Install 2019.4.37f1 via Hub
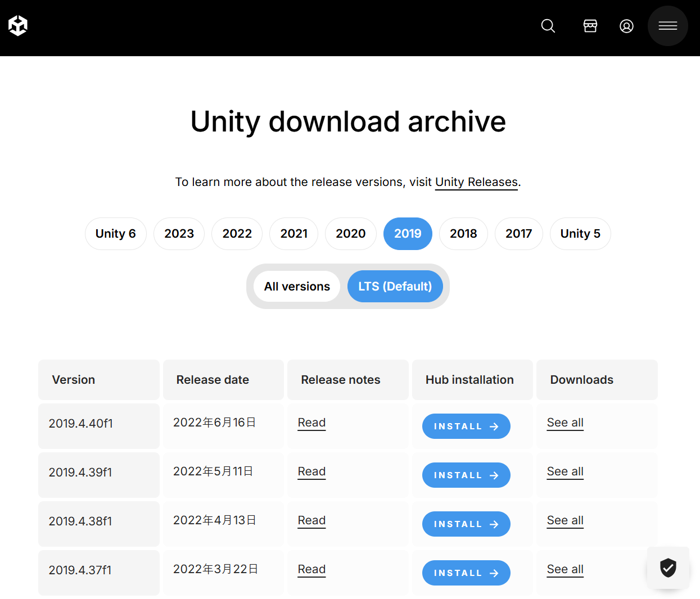This screenshot has width=700, height=599. click(x=466, y=573)
